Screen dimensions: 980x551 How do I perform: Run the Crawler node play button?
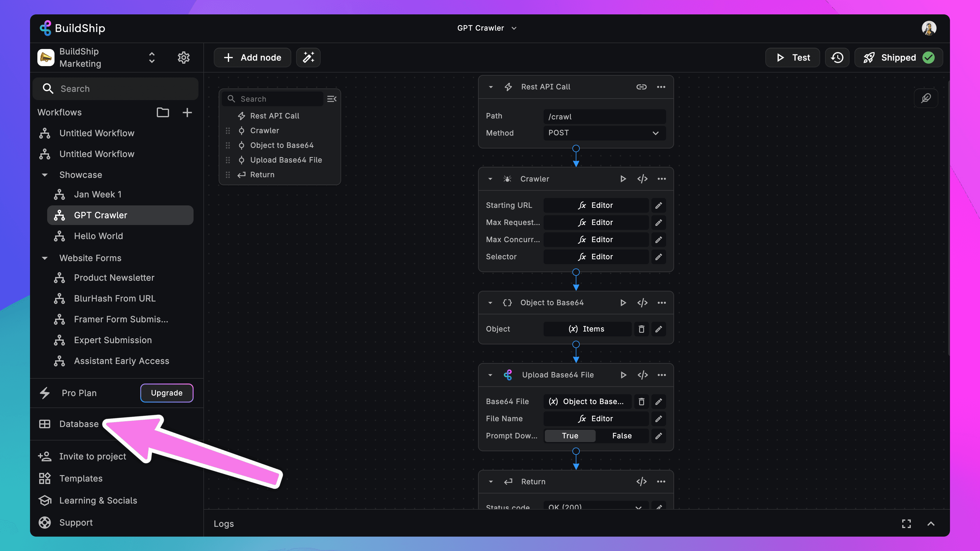coord(623,179)
